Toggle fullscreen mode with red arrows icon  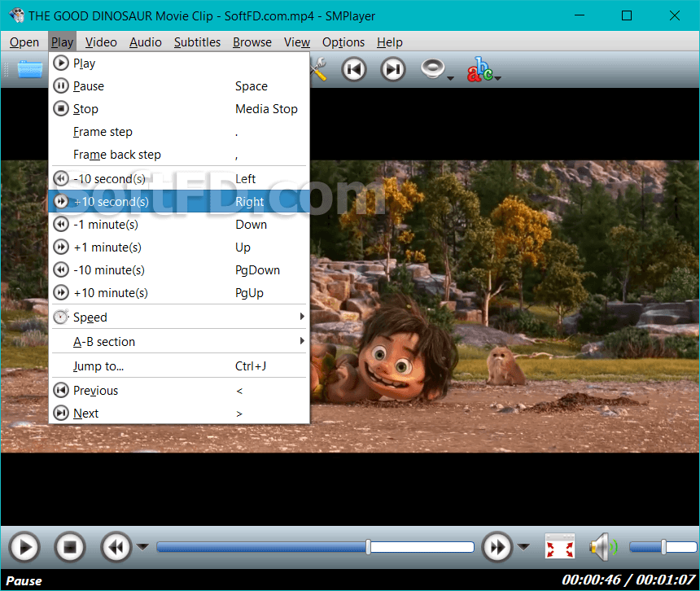point(560,546)
